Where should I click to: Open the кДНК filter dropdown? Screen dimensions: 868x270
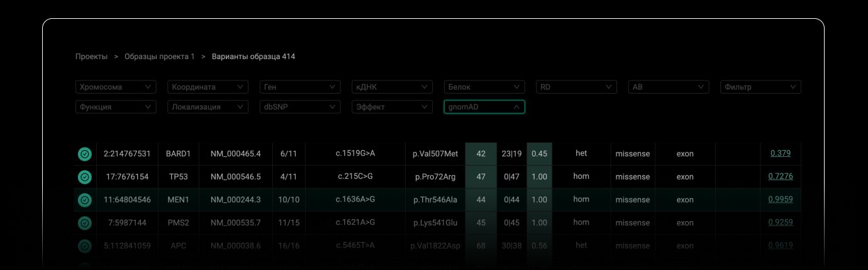(x=392, y=87)
